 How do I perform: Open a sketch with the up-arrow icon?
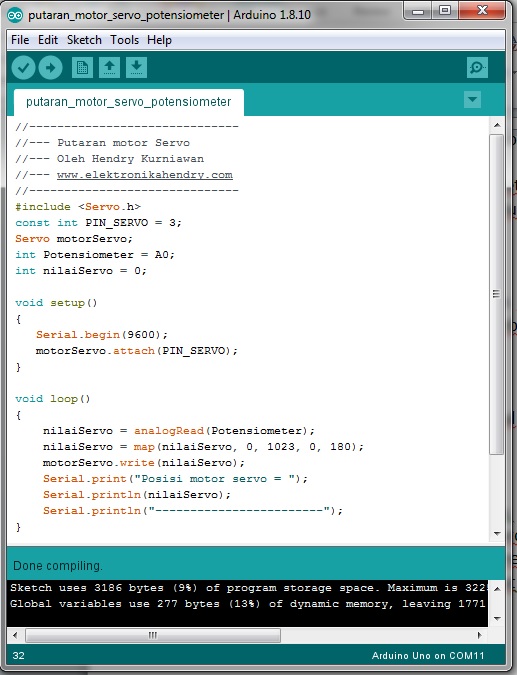click(x=109, y=68)
